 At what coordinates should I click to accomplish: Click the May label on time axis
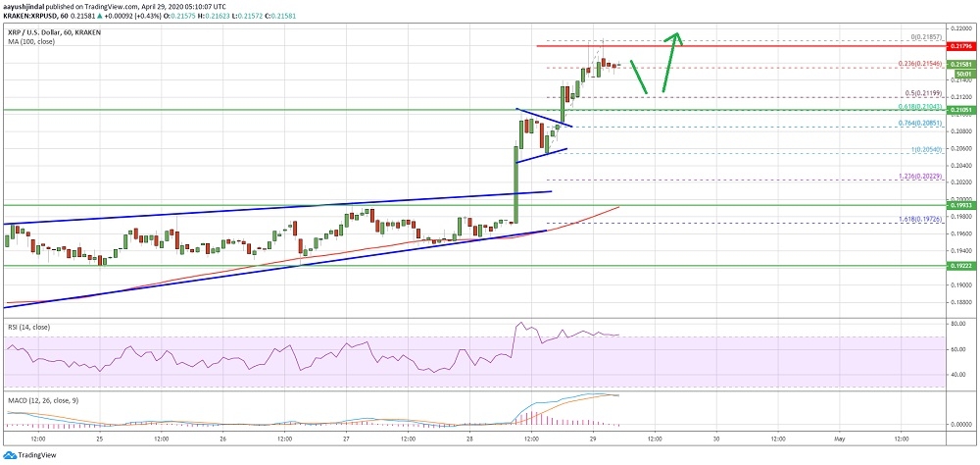841,439
